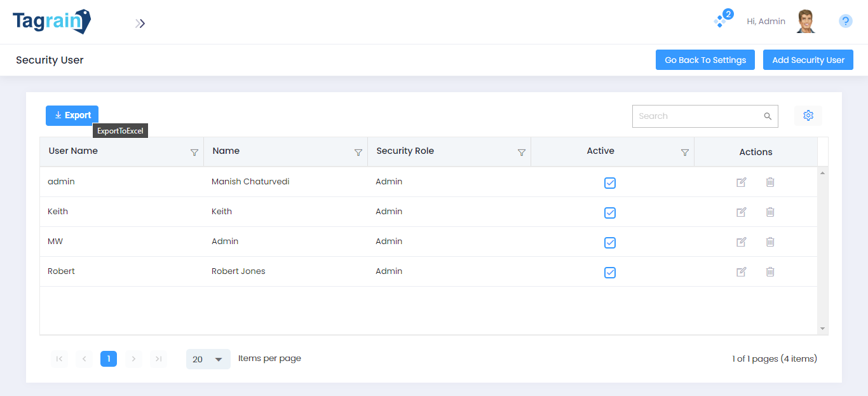The height and width of the screenshot is (396, 868).
Task: Open the Active column filter
Action: (x=684, y=153)
